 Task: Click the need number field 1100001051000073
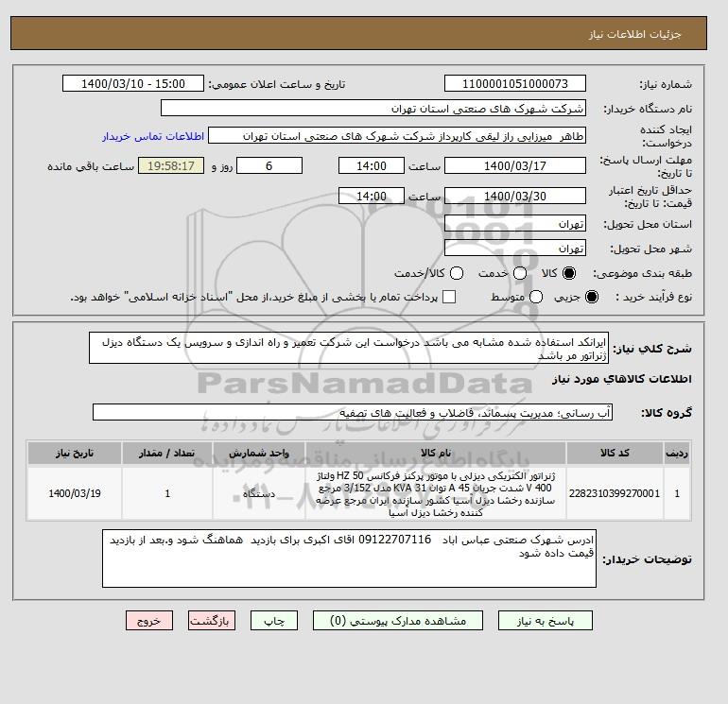tap(515, 83)
